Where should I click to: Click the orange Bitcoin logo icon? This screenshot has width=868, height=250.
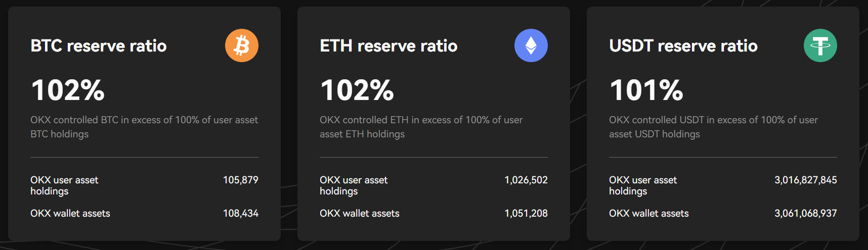pos(242,45)
